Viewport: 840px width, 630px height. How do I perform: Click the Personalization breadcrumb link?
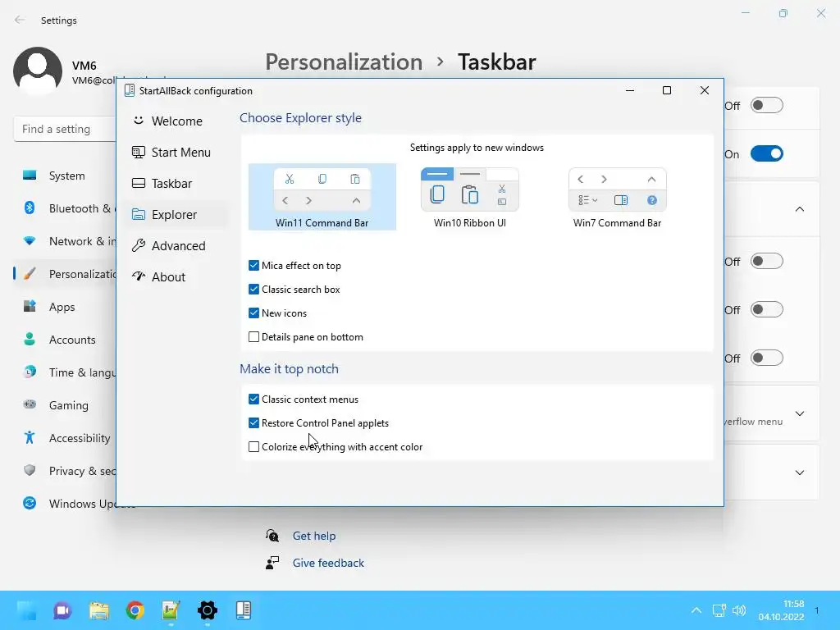click(344, 62)
